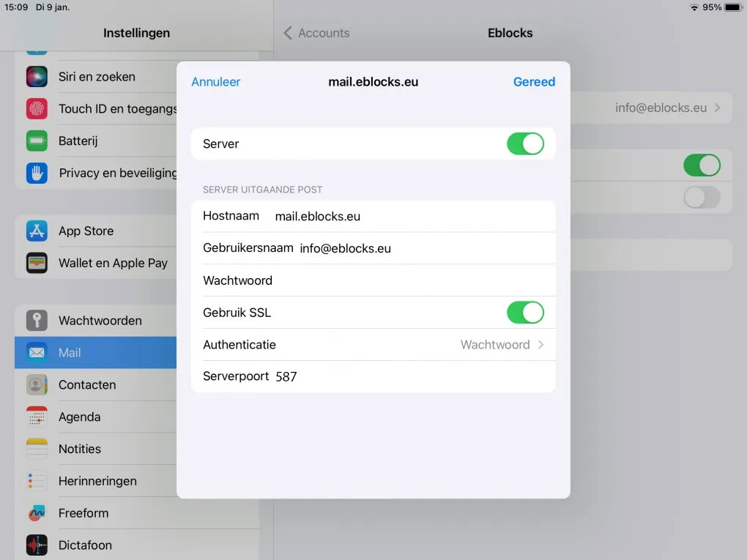The image size is (747, 560).
Task: Open Wachtwoorden via the key icon
Action: pos(37,320)
